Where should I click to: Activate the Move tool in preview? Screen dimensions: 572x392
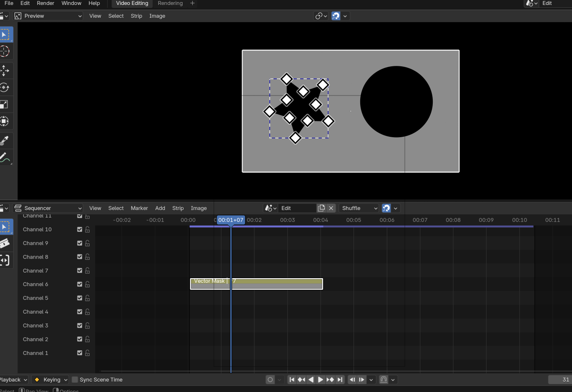5,70
